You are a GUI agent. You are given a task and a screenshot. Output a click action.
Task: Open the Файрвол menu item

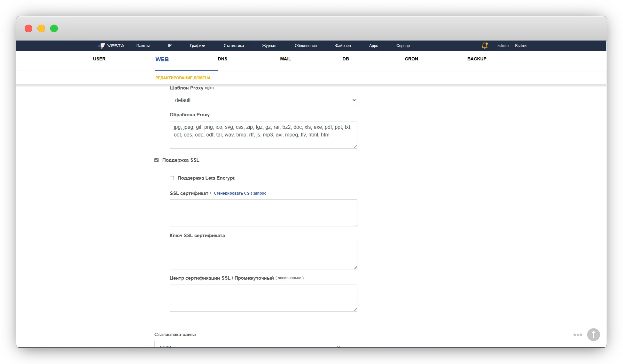[343, 46]
